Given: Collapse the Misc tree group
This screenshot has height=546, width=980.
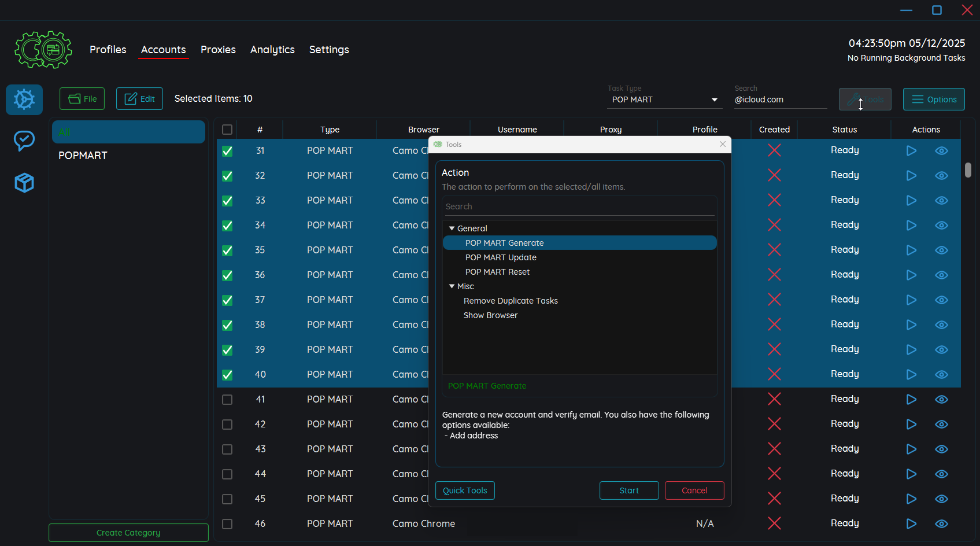Looking at the screenshot, I should point(452,286).
